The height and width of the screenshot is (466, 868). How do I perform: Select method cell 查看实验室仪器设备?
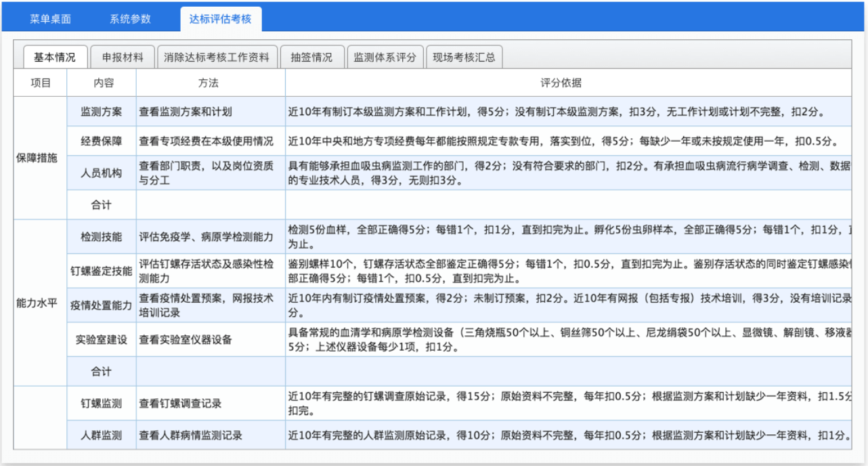211,340
